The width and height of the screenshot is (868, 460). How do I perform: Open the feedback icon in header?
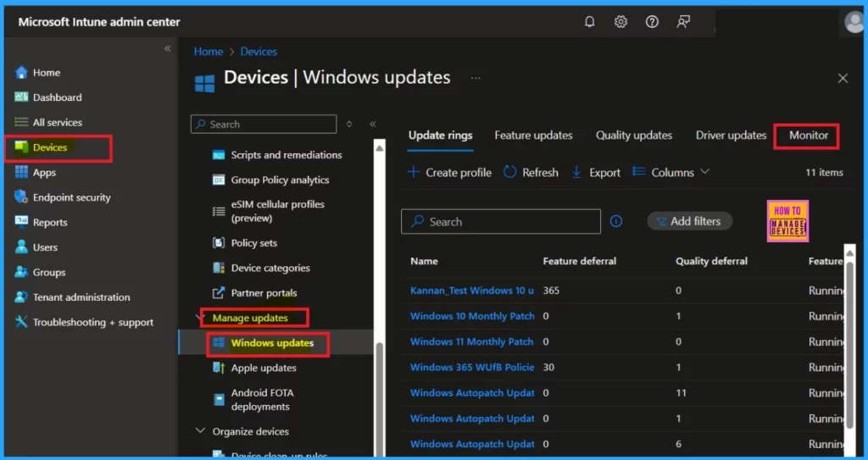683,21
